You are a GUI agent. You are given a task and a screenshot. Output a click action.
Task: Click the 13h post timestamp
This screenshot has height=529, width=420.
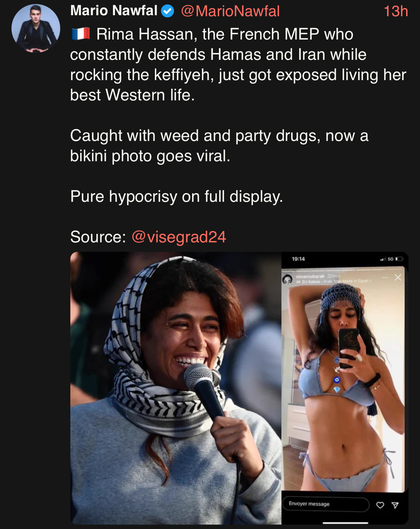[x=396, y=11]
